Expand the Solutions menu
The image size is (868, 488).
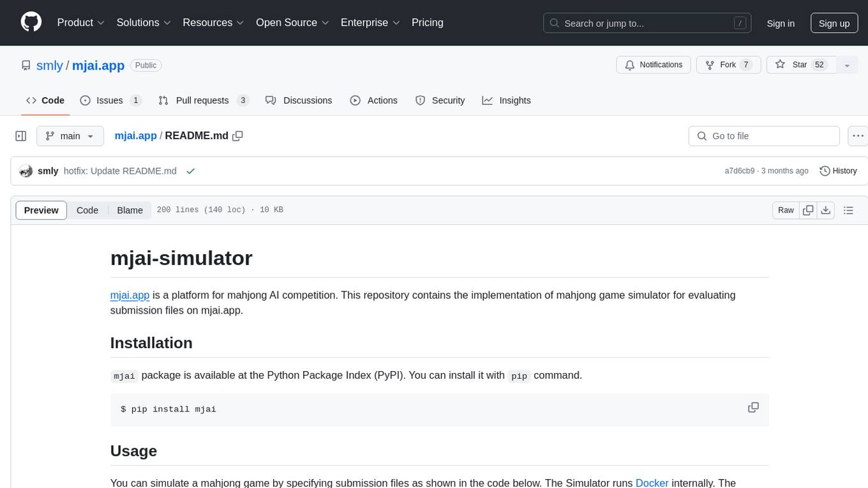tap(144, 22)
